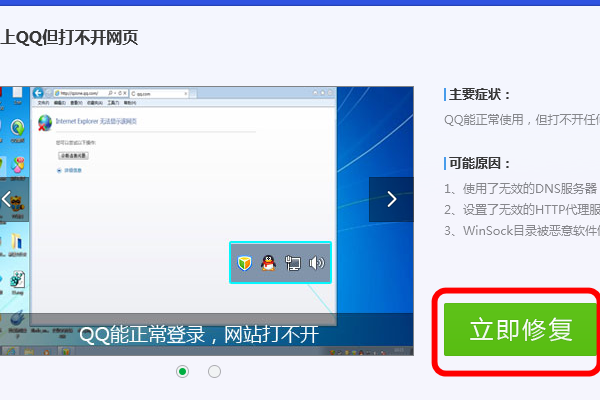Click the reason line about WinSock目录
600x400 pixels.
coord(522,230)
